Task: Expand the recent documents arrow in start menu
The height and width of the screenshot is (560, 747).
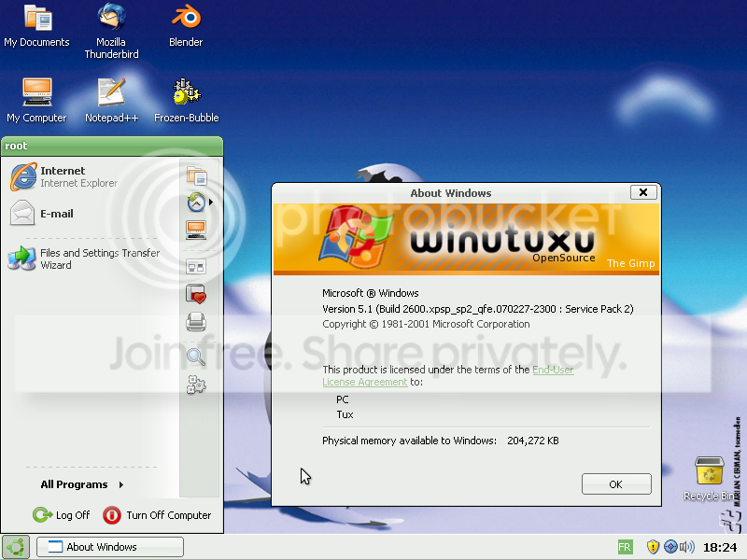Action: pyautogui.click(x=211, y=203)
